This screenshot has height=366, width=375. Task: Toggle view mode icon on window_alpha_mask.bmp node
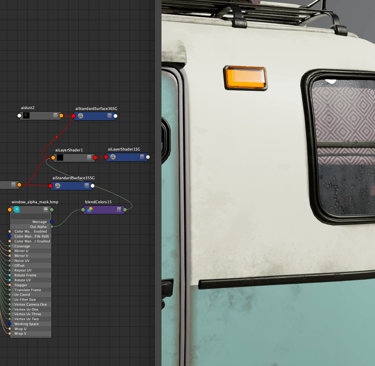(x=46, y=209)
